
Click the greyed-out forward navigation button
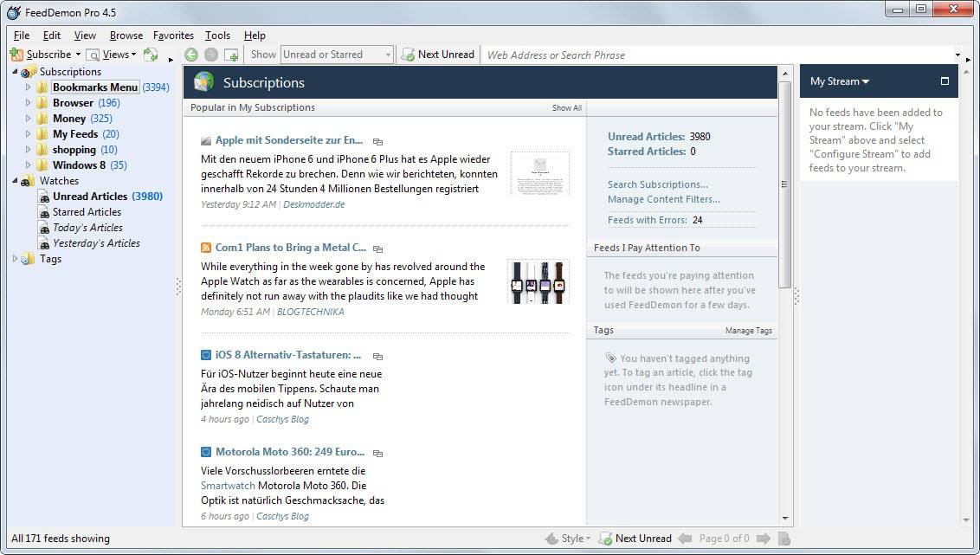click(211, 55)
